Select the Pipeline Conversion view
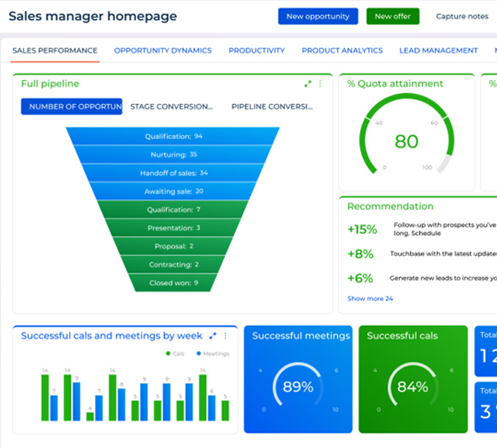This screenshot has width=497, height=448. click(x=272, y=106)
